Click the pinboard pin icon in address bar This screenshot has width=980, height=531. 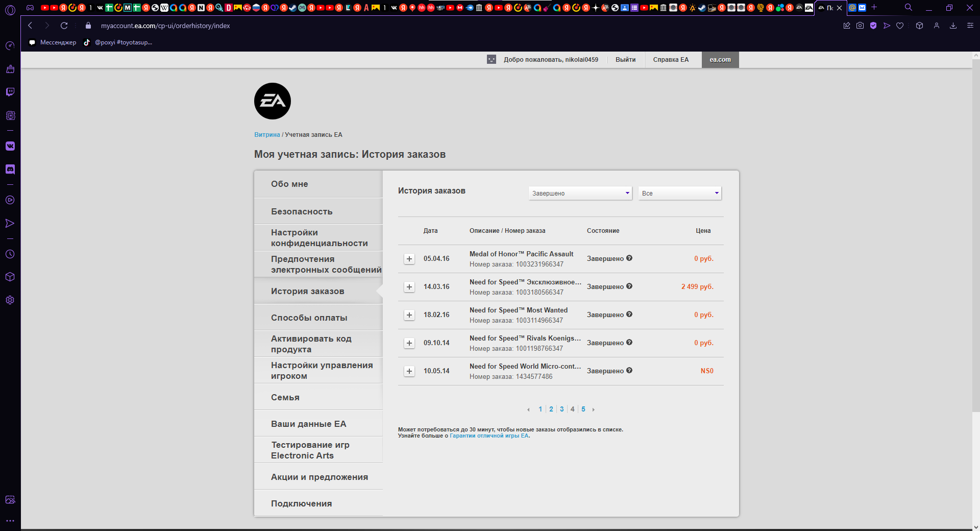[847, 26]
